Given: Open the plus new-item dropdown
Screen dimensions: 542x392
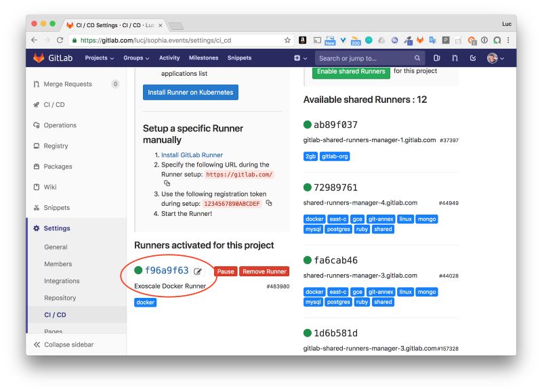Looking at the screenshot, I should pos(300,58).
